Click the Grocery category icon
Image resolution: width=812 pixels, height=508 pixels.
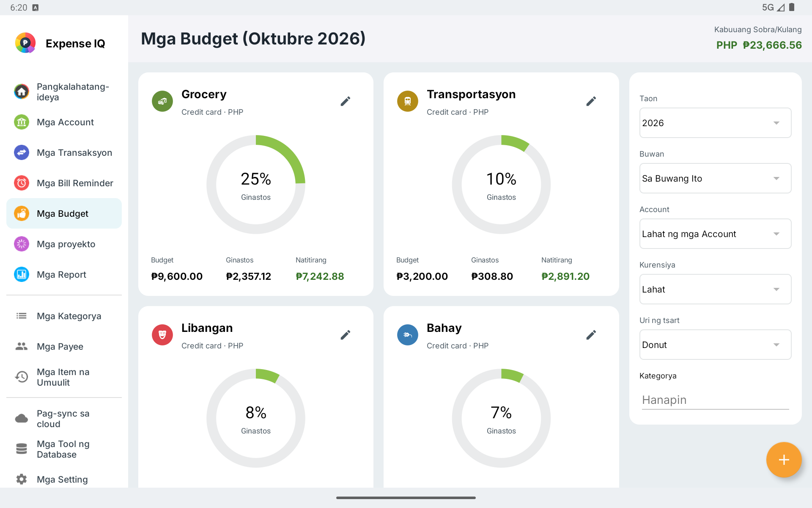click(162, 101)
